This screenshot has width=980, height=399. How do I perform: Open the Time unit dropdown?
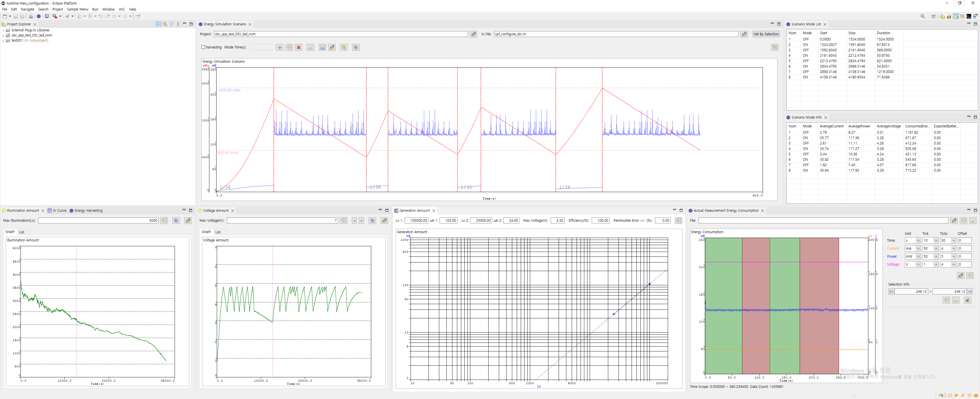pos(918,241)
